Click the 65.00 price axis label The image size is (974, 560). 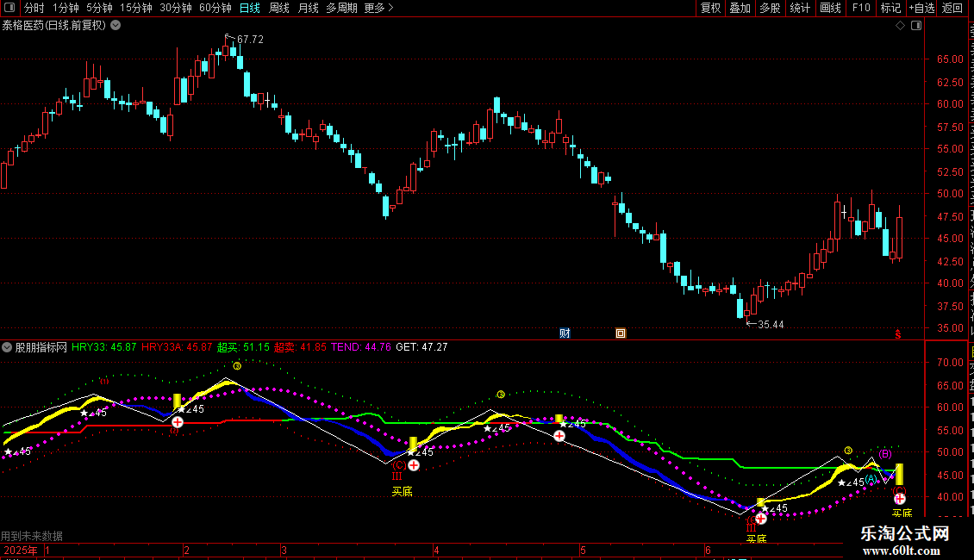pos(951,59)
